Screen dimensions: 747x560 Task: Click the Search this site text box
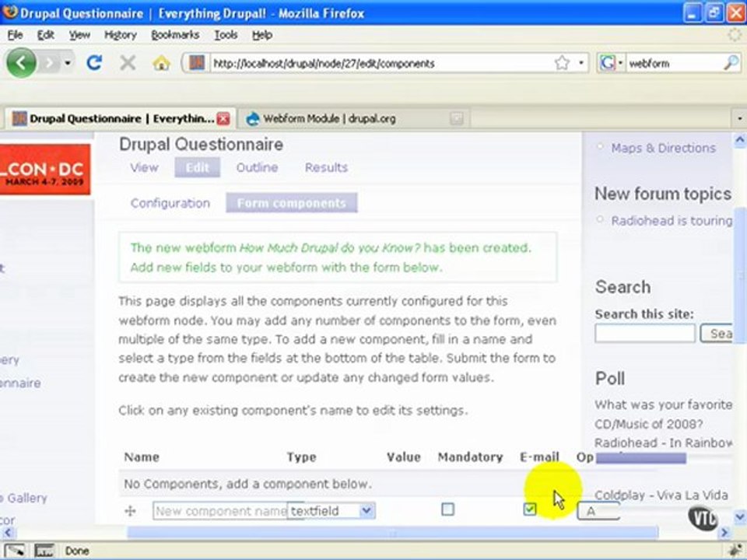644,334
